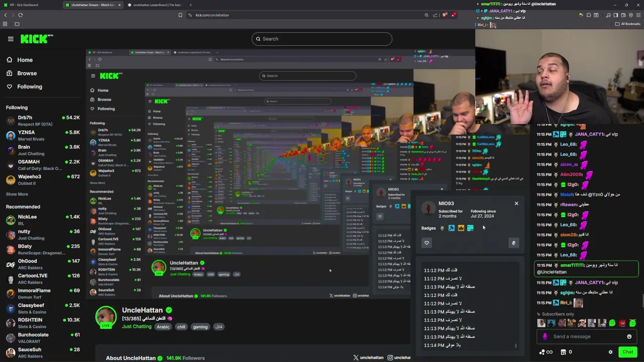Click omarTITITI highlighted chat message

pyautogui.click(x=587, y=268)
